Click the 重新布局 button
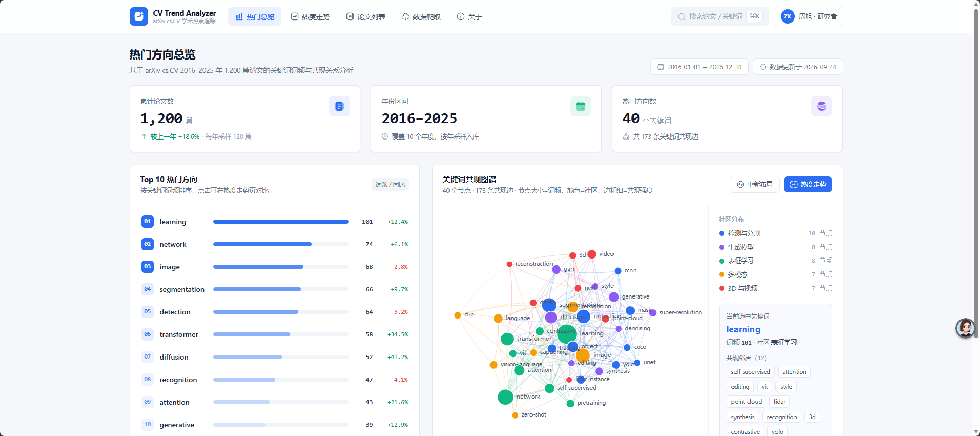Image resolution: width=980 pixels, height=436 pixels. click(x=754, y=184)
